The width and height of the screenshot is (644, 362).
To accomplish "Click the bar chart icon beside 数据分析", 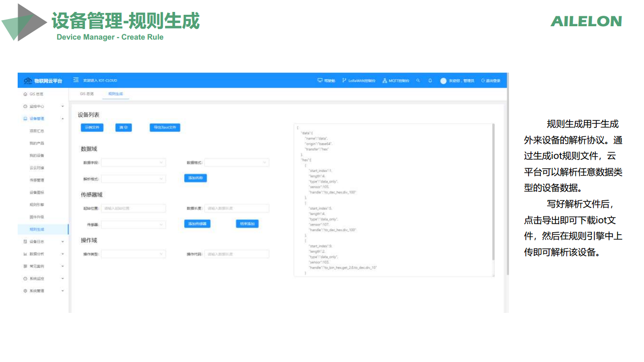I will click(x=25, y=254).
